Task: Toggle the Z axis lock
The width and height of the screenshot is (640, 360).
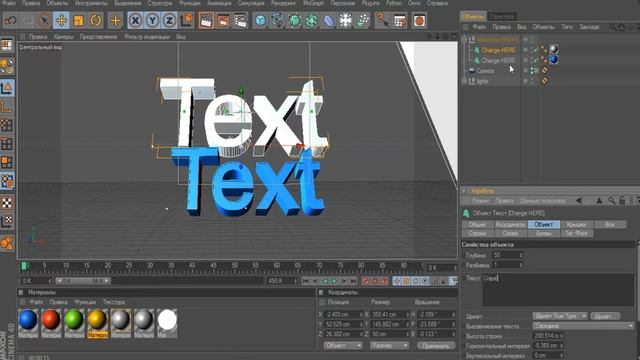Action: coord(169,20)
